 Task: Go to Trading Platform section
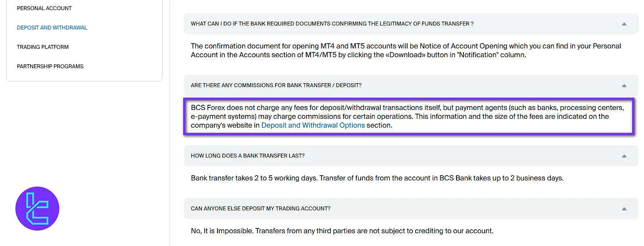click(x=43, y=47)
